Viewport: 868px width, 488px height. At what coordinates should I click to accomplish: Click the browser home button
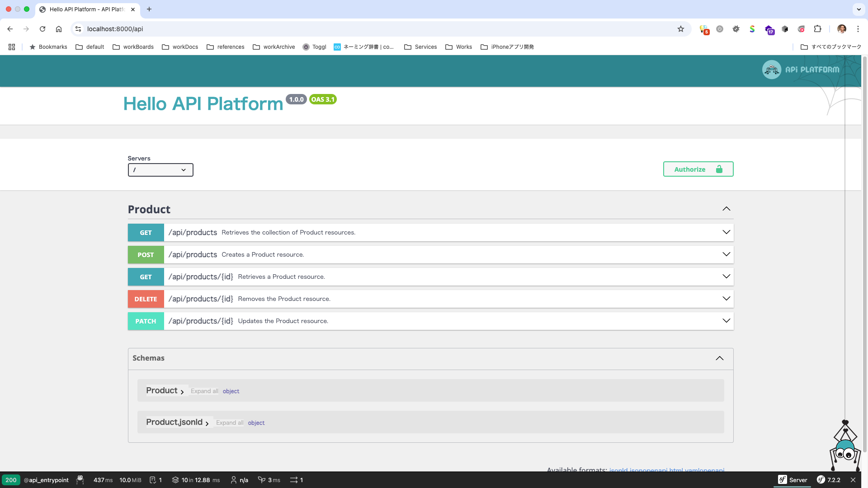(x=59, y=29)
